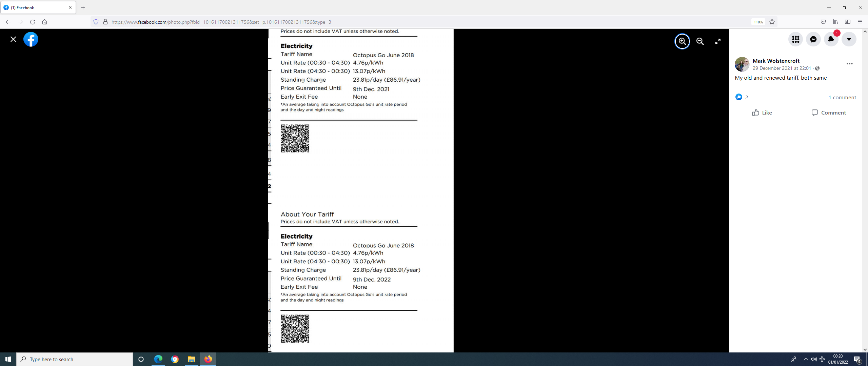
Task: Open Windows action center notifications
Action: pos(858,359)
